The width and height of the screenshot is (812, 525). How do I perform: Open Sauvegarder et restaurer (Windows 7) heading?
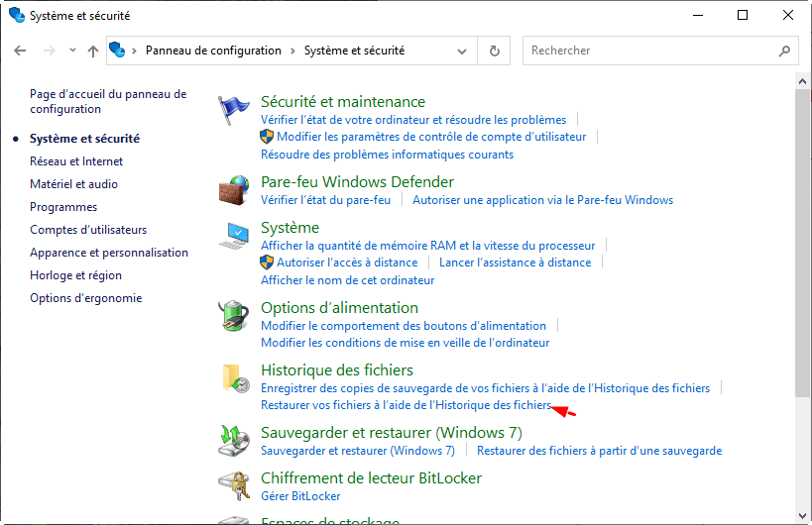tap(392, 432)
